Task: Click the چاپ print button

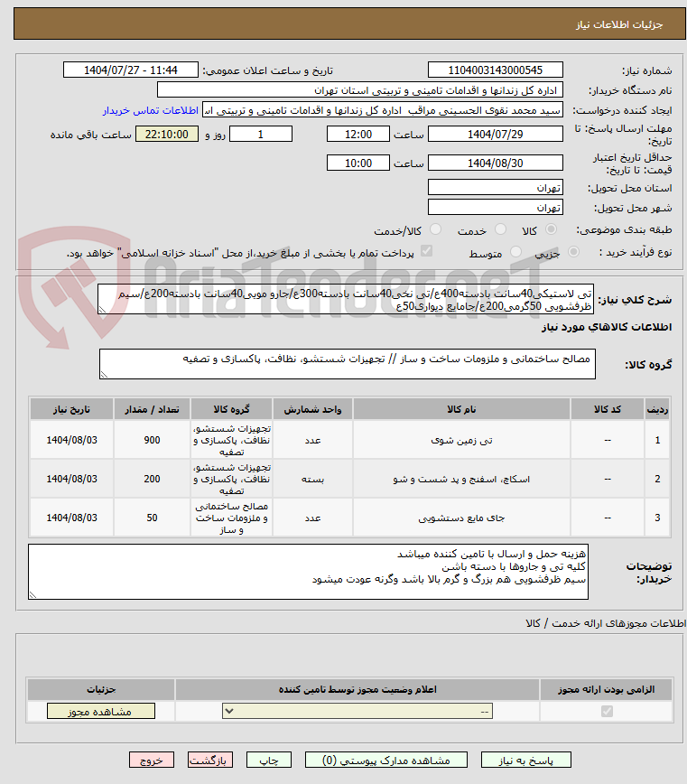Action: pos(269,760)
